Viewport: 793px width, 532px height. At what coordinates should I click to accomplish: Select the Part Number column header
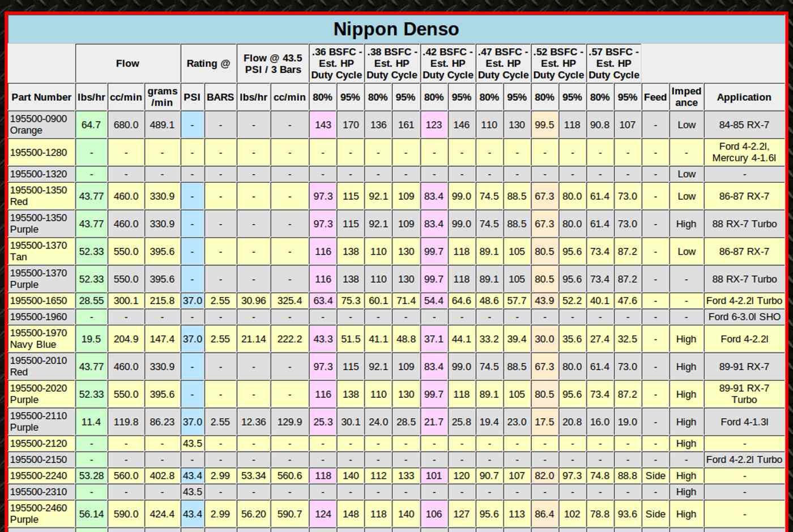pos(41,97)
